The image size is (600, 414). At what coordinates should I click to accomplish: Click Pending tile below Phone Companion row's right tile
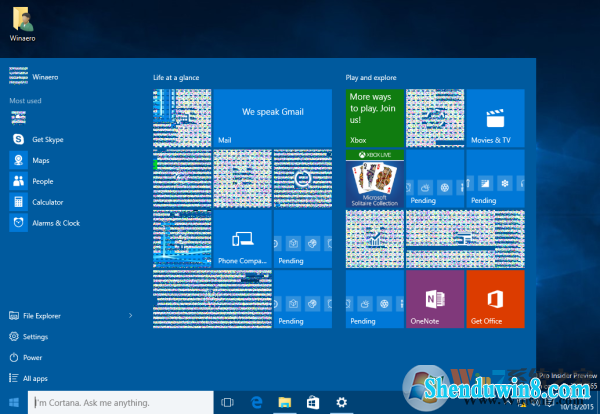(x=303, y=299)
